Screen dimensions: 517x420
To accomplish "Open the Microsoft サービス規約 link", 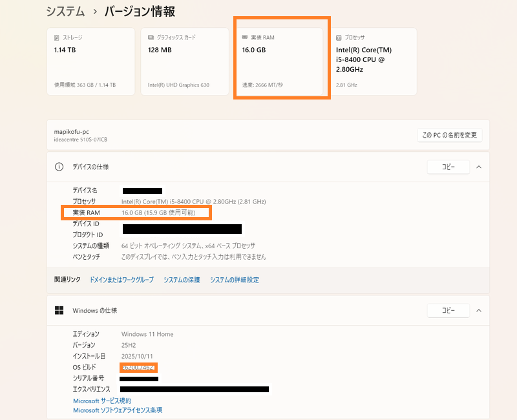I will pyautogui.click(x=101, y=401).
